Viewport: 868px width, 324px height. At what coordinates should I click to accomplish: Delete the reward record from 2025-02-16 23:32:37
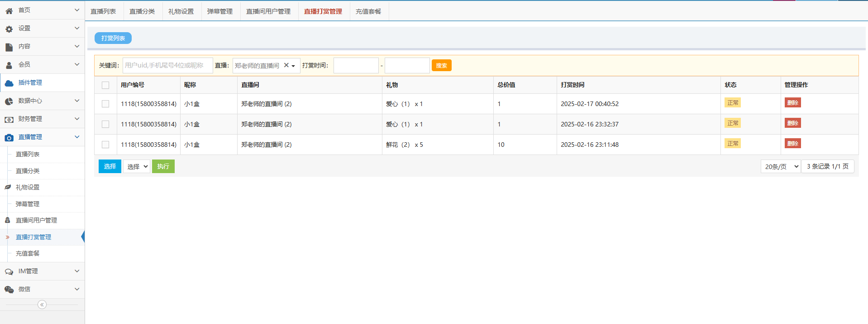coord(792,123)
